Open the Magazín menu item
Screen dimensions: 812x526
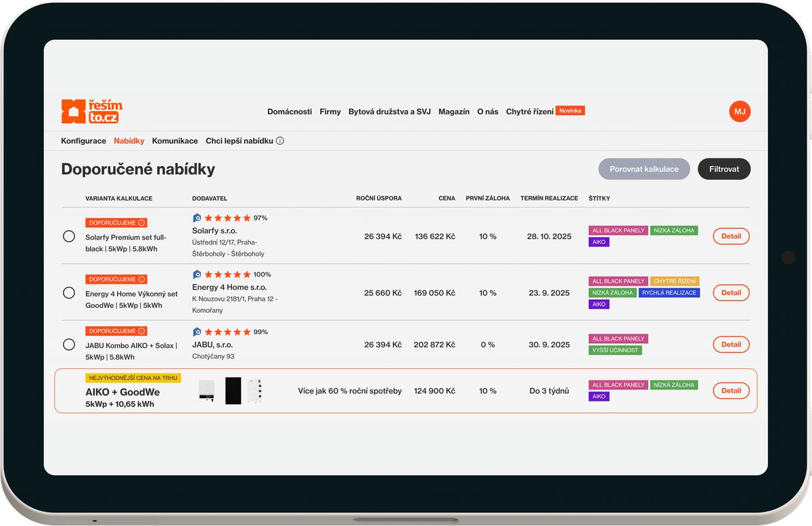(x=454, y=112)
